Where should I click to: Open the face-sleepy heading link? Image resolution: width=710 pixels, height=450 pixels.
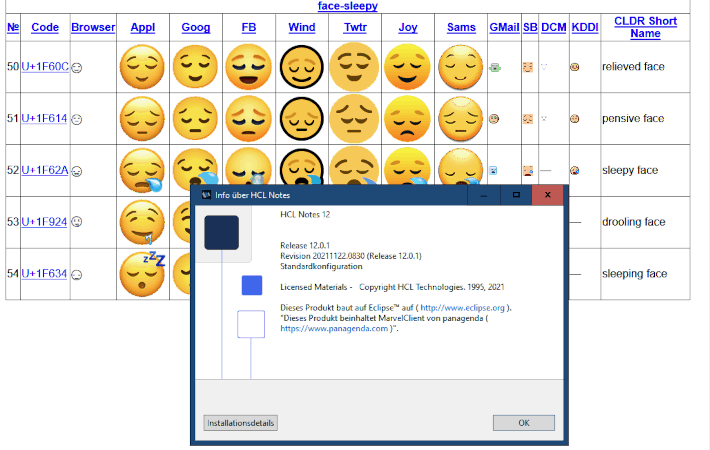click(x=348, y=6)
